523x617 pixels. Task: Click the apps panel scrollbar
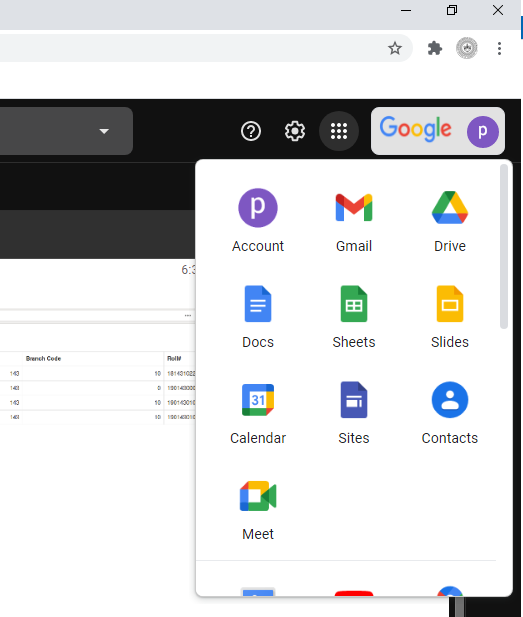(504, 246)
